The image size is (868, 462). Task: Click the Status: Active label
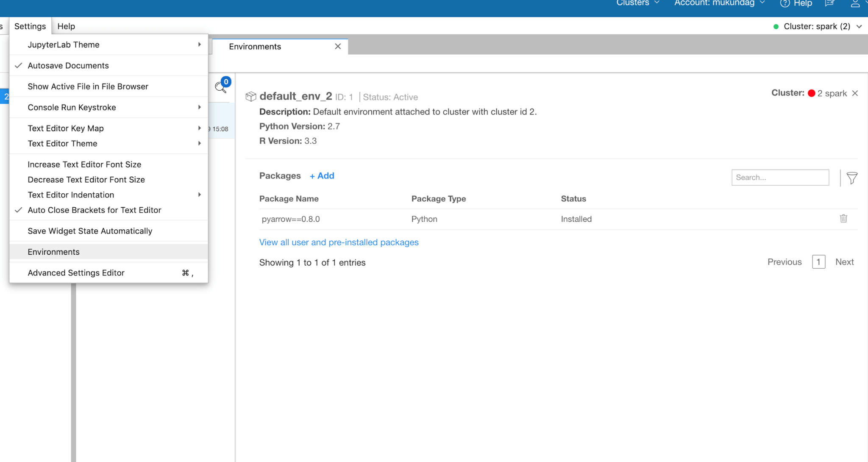point(390,97)
